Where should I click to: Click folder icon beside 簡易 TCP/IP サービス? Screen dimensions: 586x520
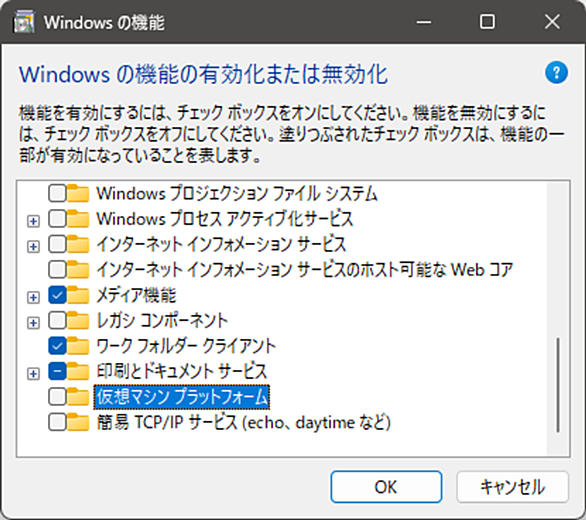click(x=78, y=422)
